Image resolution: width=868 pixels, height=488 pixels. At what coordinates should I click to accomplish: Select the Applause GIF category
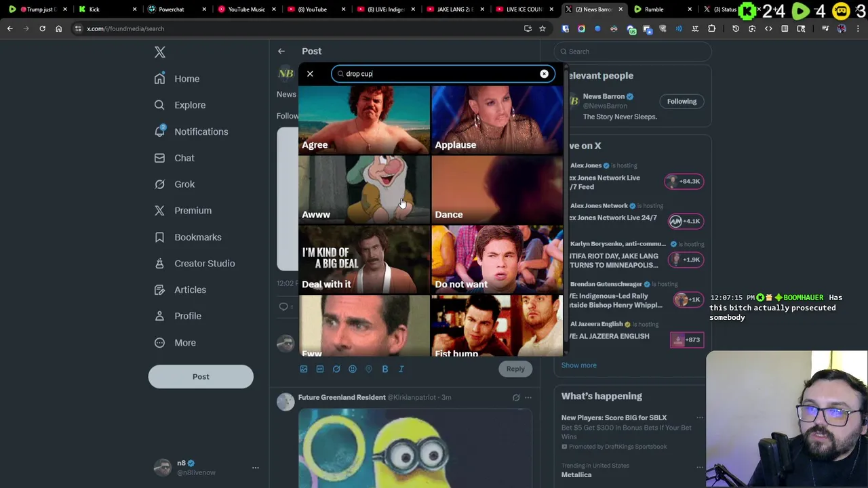pyautogui.click(x=497, y=119)
